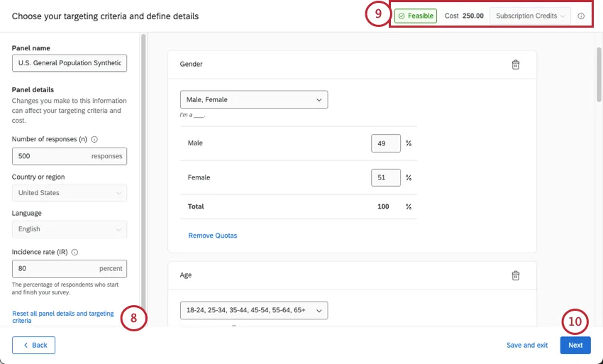Open the Subscription Credits dropdown
Screen dimensions: 603x364
pyautogui.click(x=530, y=16)
